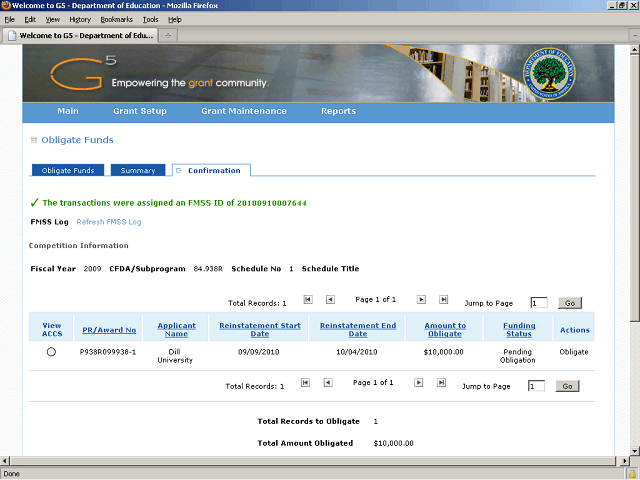Image resolution: width=640 pixels, height=480 pixels.
Task: Click the $10,000.00 Amount to Obligate cell
Action: pyautogui.click(x=444, y=352)
